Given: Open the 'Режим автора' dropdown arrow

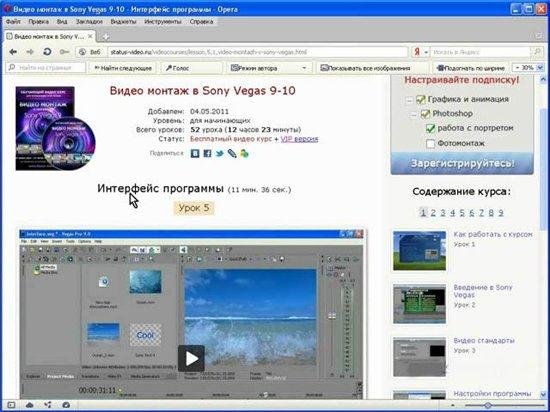Looking at the screenshot, I should (x=304, y=68).
